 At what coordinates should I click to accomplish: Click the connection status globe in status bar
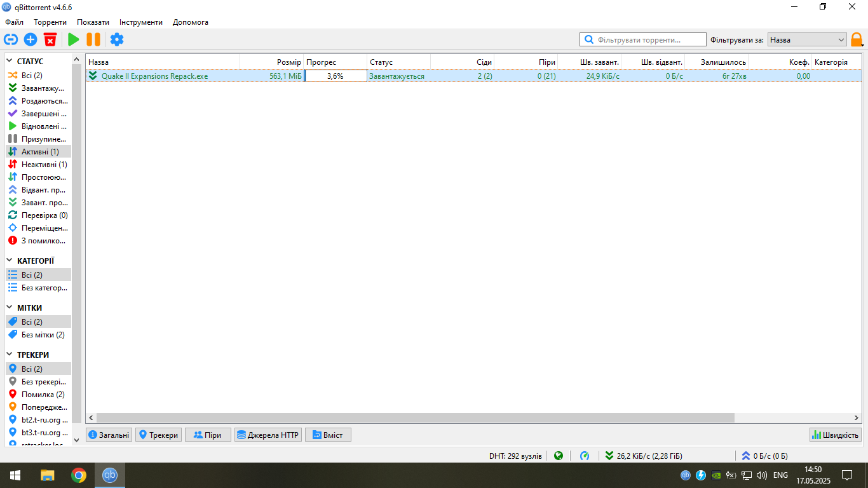click(x=559, y=456)
